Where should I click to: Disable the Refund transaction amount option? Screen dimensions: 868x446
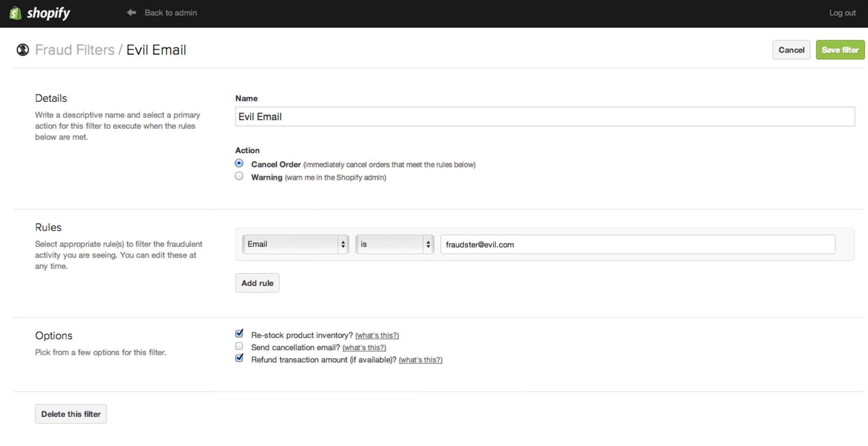click(x=239, y=358)
